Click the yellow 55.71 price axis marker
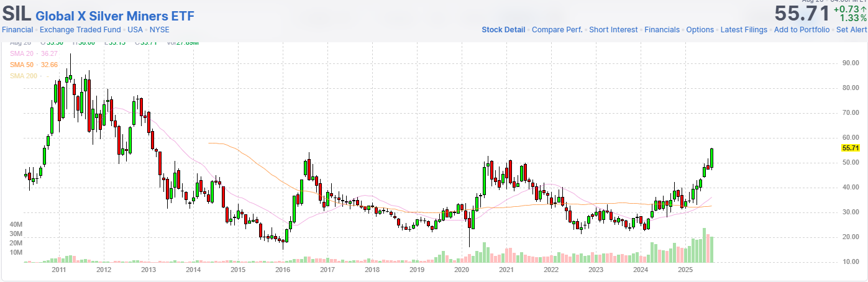This screenshot has height=282, width=868. point(849,148)
